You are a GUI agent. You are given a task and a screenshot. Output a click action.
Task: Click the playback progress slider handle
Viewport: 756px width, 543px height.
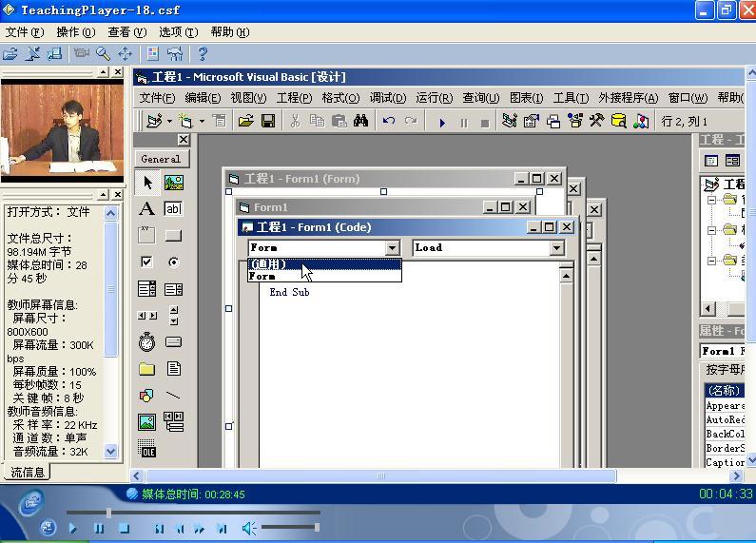[x=108, y=513]
